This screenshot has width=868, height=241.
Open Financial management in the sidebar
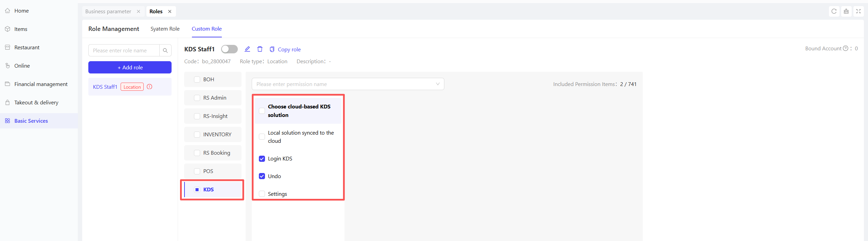[x=41, y=84]
